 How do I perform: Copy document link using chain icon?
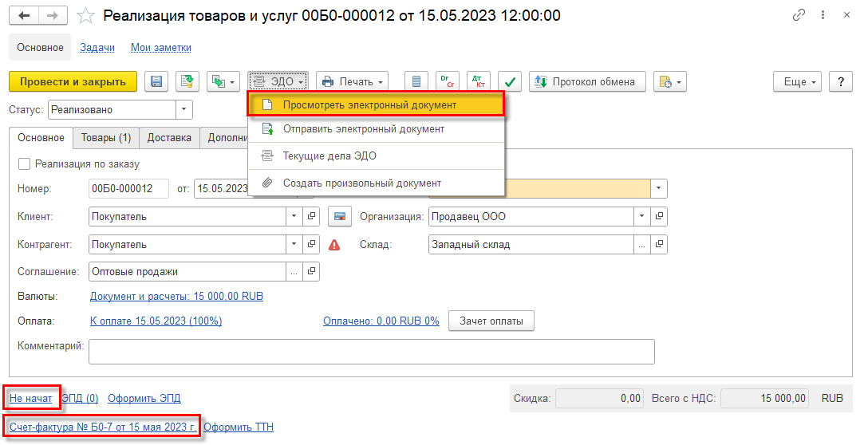(799, 15)
